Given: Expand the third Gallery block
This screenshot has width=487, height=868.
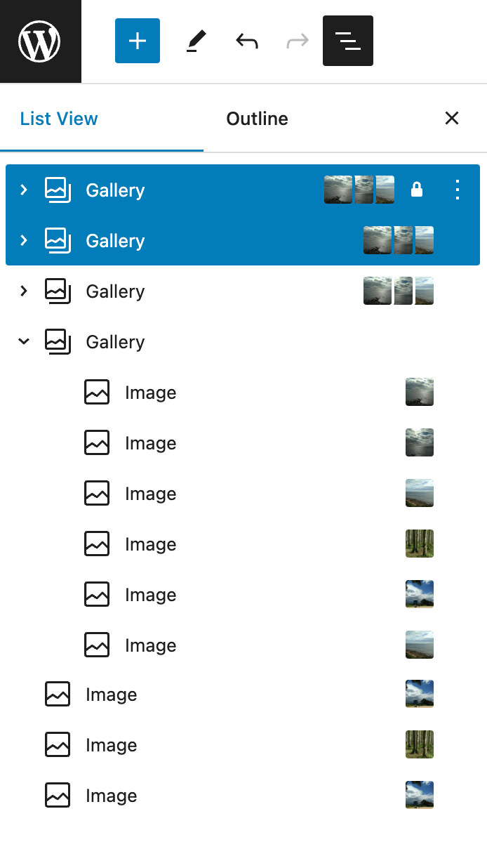Looking at the screenshot, I should (x=24, y=291).
